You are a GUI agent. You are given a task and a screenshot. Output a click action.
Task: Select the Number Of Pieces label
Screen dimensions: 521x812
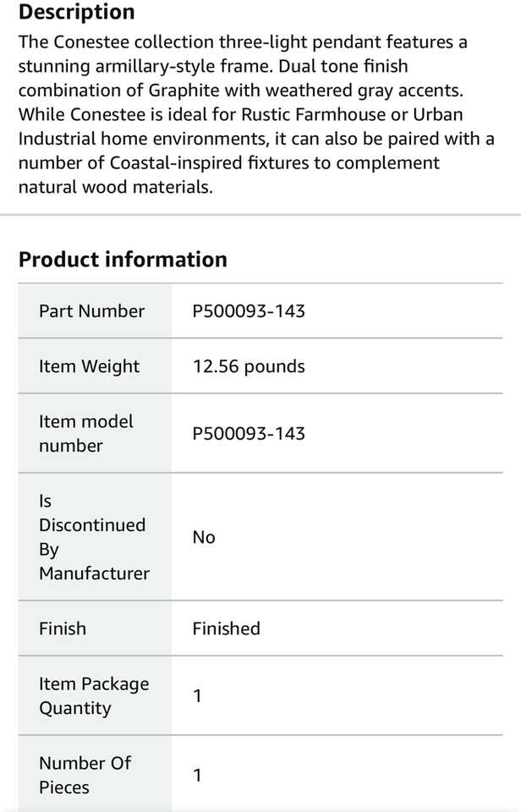pyautogui.click(x=85, y=775)
